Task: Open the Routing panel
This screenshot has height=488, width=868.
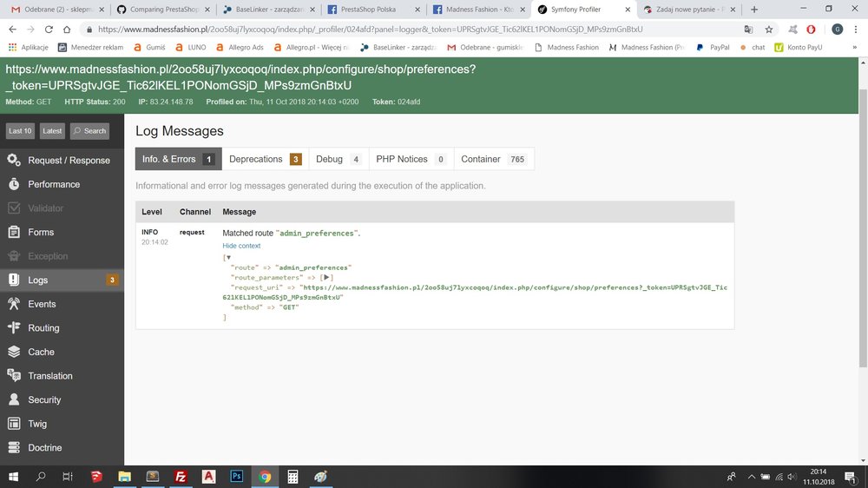Action: (x=62, y=327)
